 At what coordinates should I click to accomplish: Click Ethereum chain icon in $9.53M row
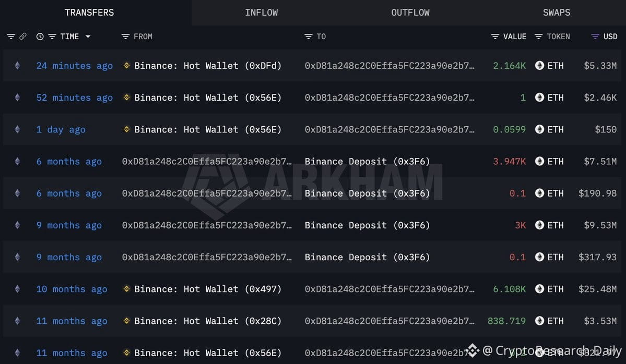(x=17, y=225)
